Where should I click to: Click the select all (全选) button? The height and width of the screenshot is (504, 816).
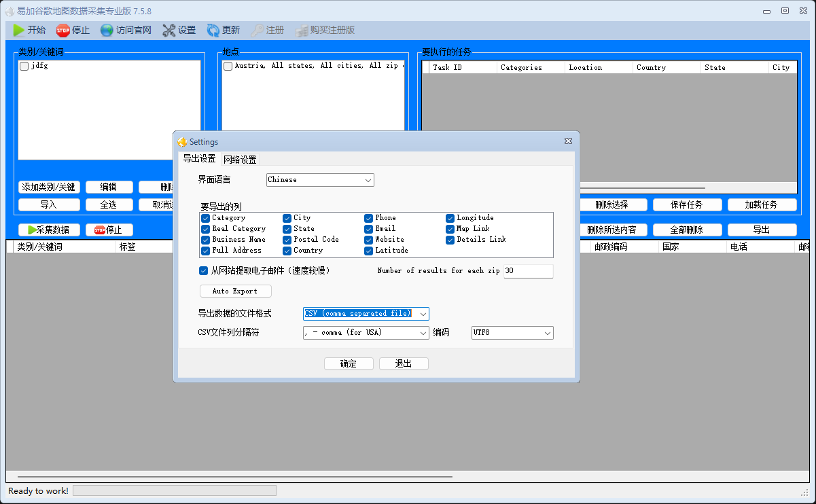click(109, 204)
